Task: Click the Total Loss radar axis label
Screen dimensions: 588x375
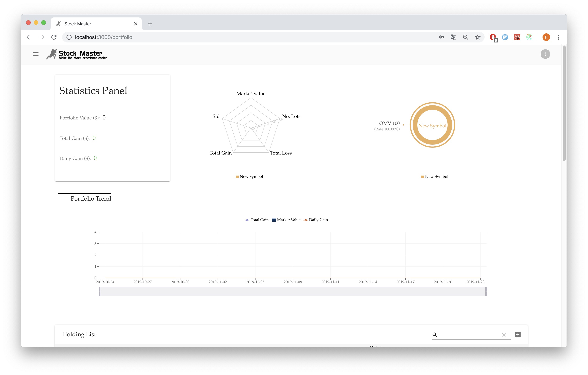Action: (x=281, y=153)
